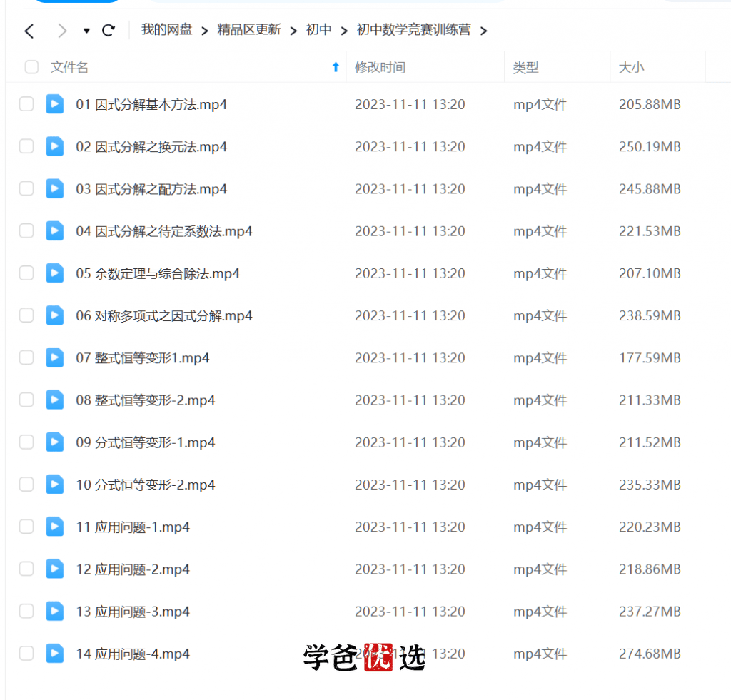Expand the chevron after 初中数学竞赛训练营
731x700 pixels.
(x=484, y=31)
